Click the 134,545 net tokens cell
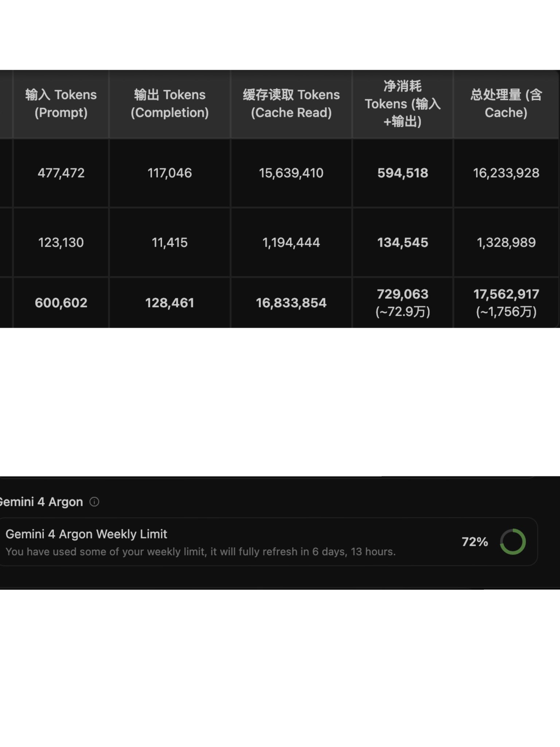This screenshot has height=747, width=560. tap(402, 243)
